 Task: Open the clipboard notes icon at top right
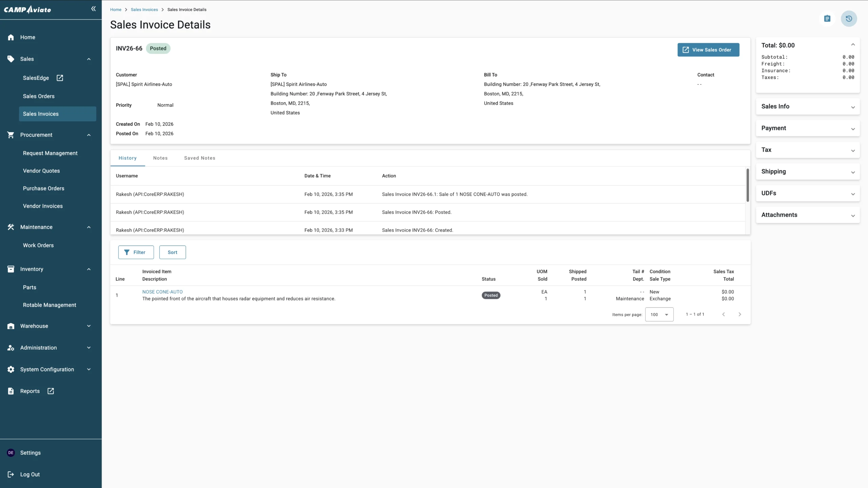click(x=827, y=19)
